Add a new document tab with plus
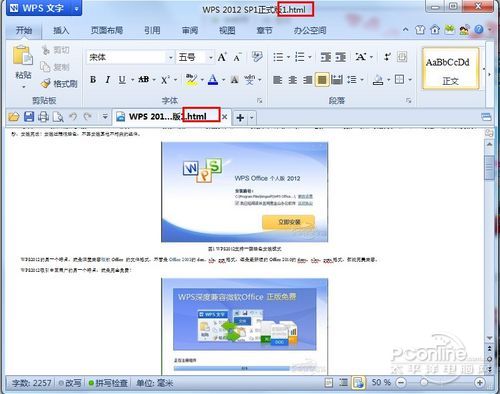 coord(240,117)
